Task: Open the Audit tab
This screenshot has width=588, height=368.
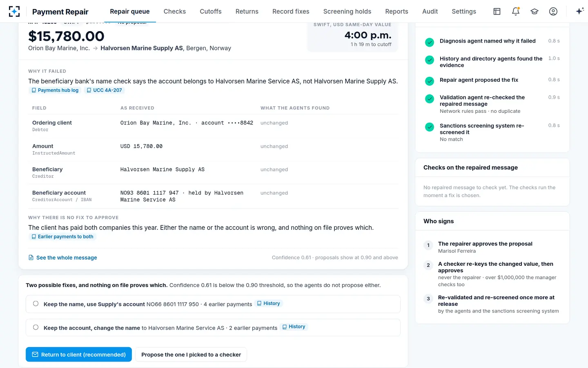Action: tap(430, 11)
